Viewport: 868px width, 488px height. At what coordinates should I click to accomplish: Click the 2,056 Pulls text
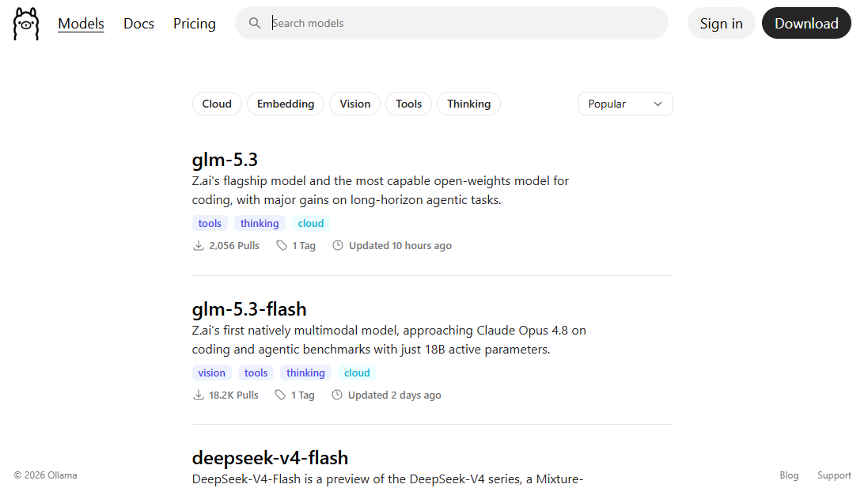(234, 246)
